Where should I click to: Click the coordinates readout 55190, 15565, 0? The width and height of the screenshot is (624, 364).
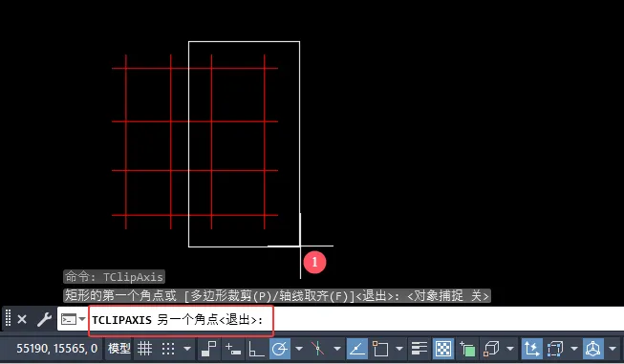57,349
